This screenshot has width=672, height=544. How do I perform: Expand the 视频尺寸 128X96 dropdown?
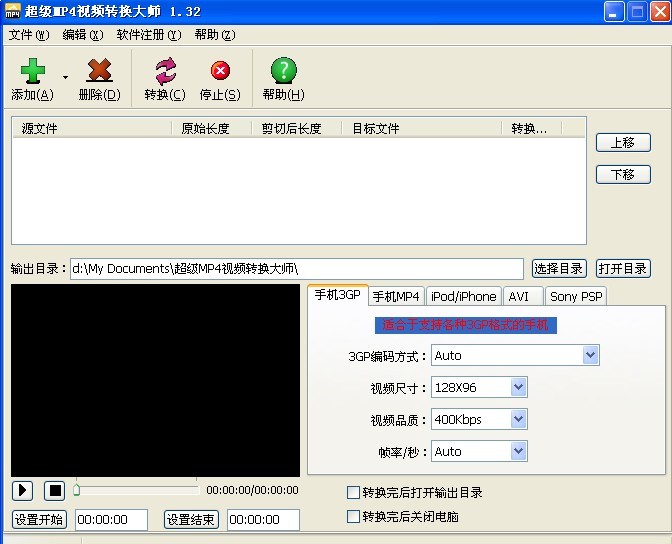click(x=518, y=387)
